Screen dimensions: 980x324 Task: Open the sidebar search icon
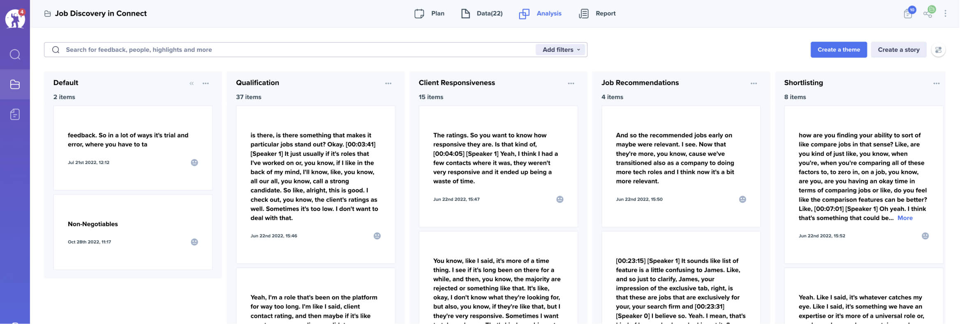click(x=15, y=54)
